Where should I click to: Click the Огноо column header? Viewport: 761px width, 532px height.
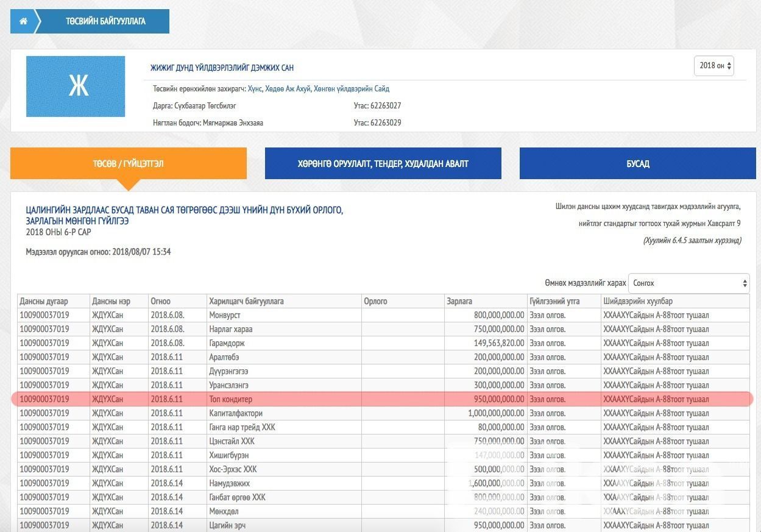(161, 301)
